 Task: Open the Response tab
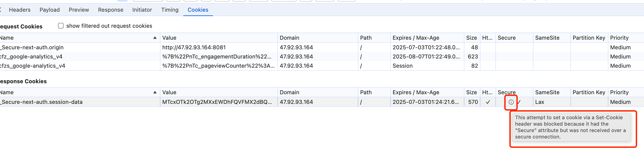111,10
